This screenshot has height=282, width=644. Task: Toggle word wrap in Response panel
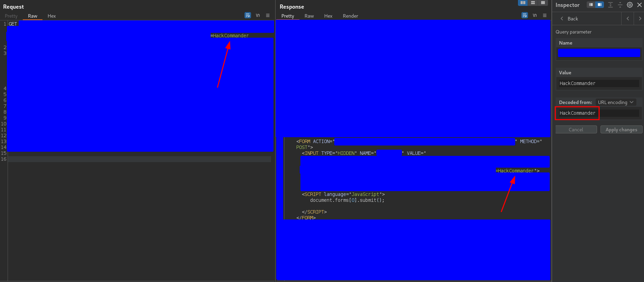point(525,15)
